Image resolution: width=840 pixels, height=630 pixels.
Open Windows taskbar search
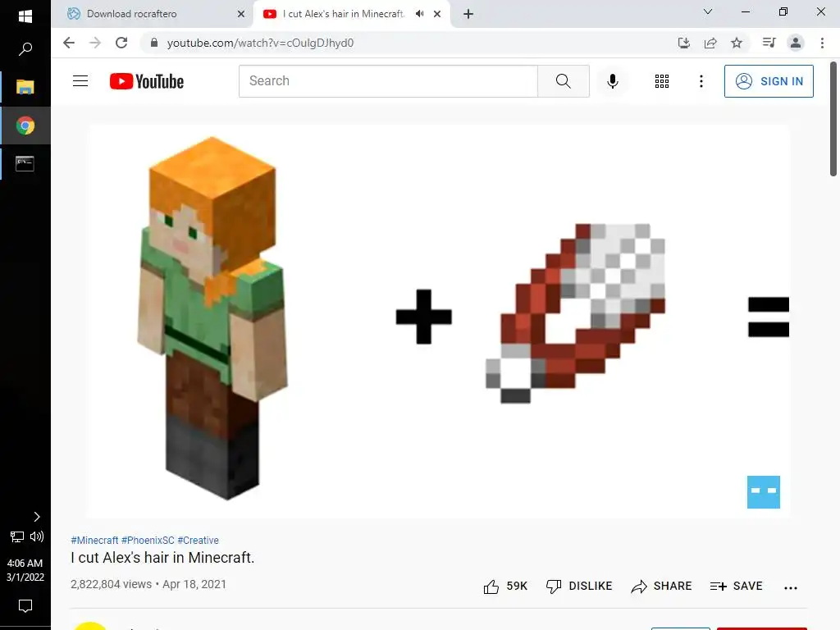click(x=25, y=49)
